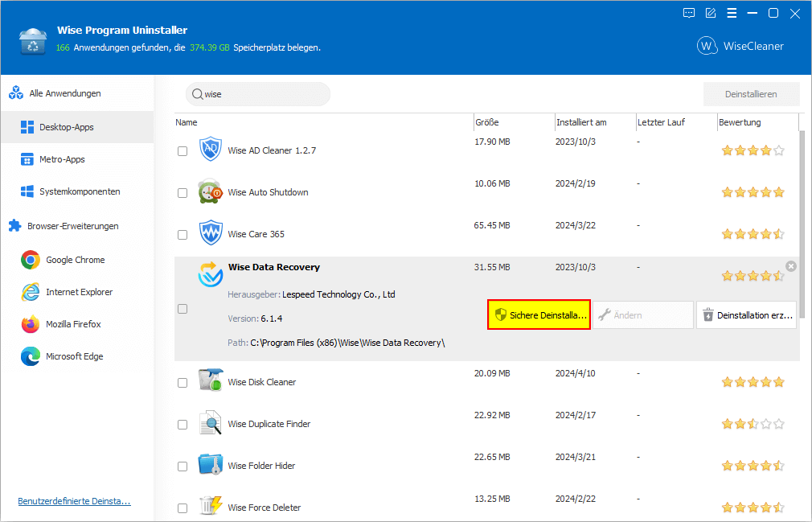This screenshot has width=812, height=522.
Task: Click the Wise Auto Shutdown clock icon
Action: [211, 191]
